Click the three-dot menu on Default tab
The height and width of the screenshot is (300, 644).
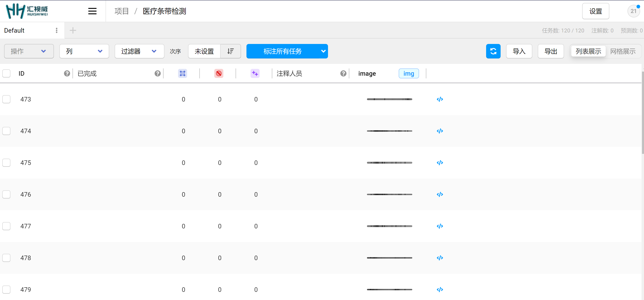57,30
